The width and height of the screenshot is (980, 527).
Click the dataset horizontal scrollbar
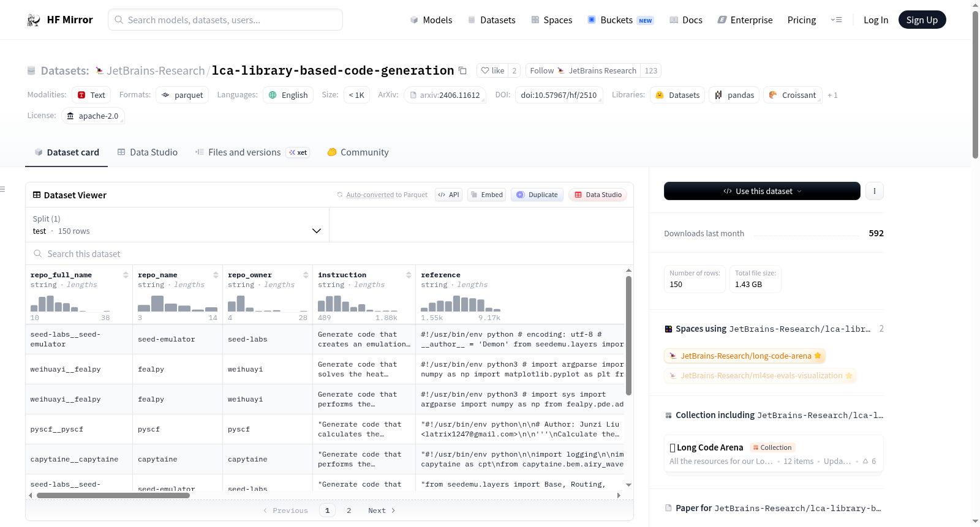(113, 495)
